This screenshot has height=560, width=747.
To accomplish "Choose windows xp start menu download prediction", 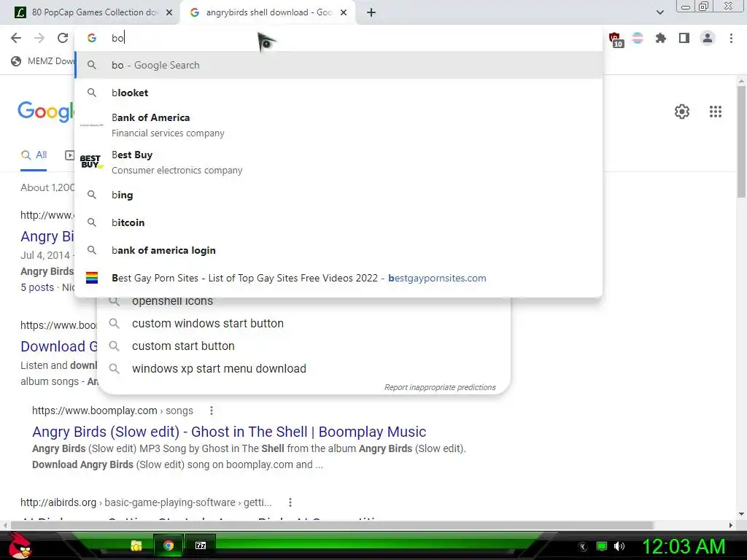I will coord(303,368).
